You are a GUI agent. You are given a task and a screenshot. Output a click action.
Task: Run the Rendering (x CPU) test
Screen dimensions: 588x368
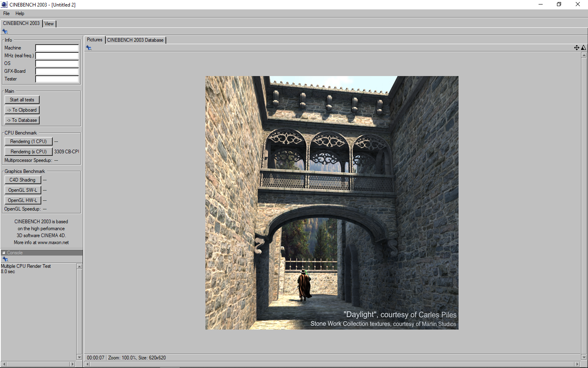point(29,152)
